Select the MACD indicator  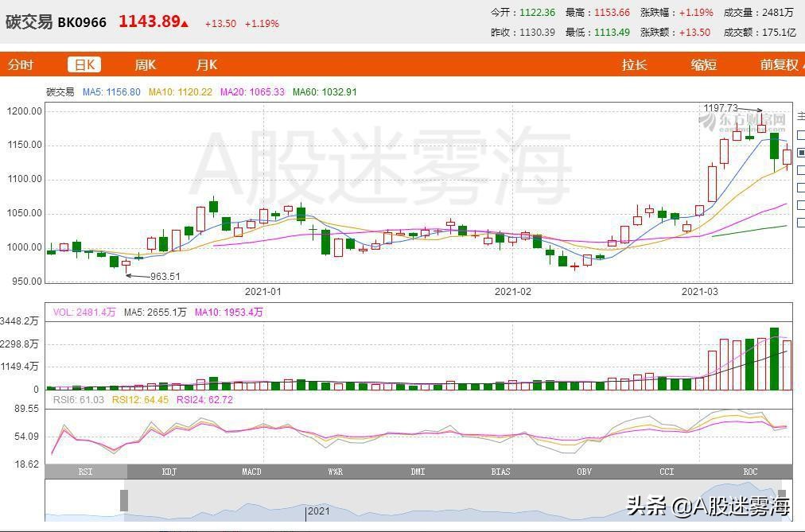(251, 471)
